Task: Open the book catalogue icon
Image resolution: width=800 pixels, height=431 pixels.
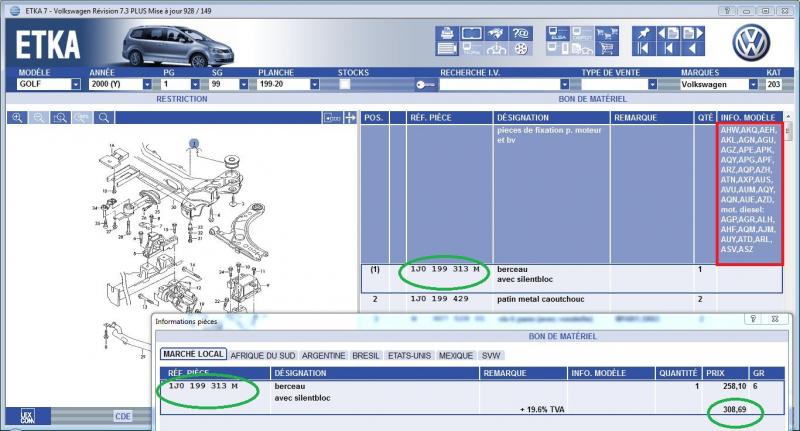Action: click(x=471, y=34)
